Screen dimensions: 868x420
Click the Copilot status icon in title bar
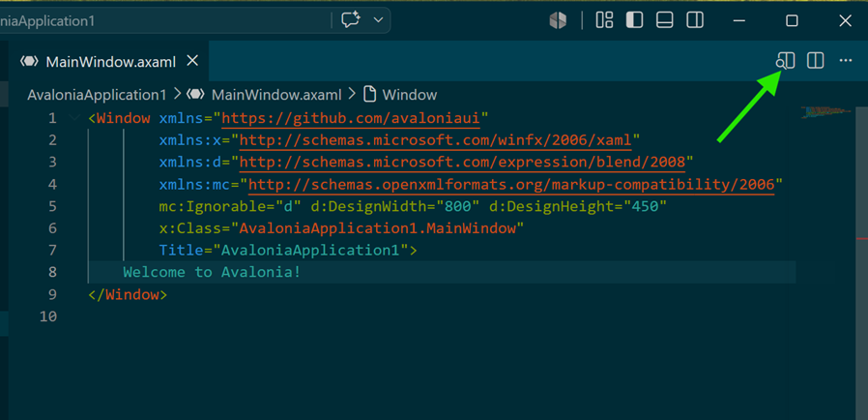[558, 21]
